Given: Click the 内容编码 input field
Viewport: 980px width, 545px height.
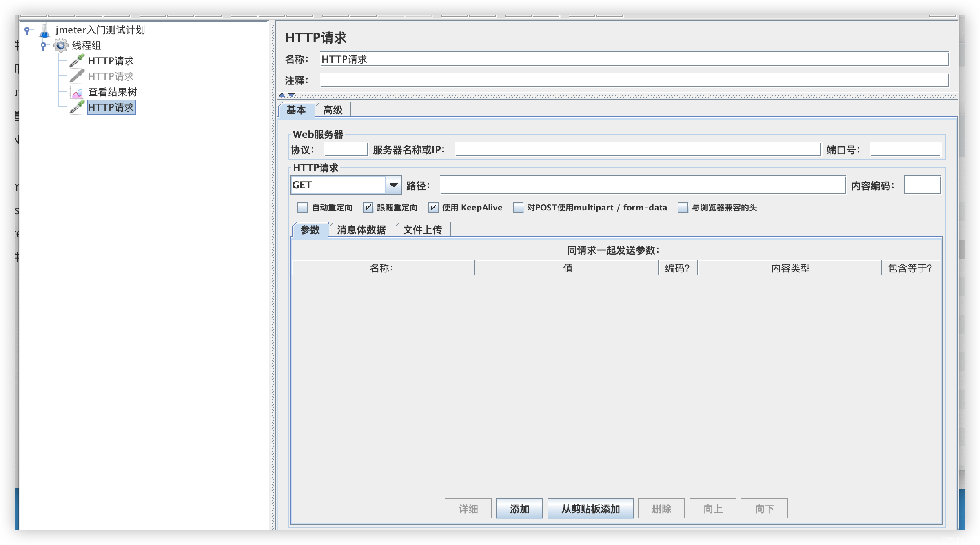Looking at the screenshot, I should click(x=922, y=185).
